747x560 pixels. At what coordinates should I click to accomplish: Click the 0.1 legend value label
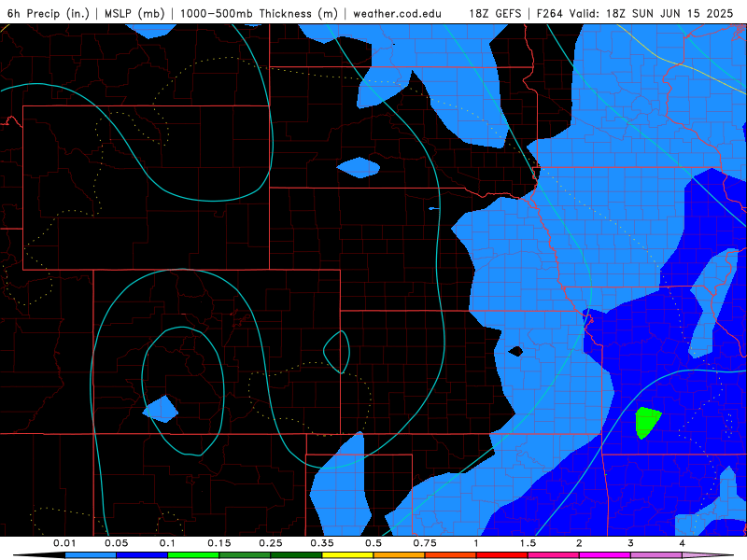pos(167,543)
